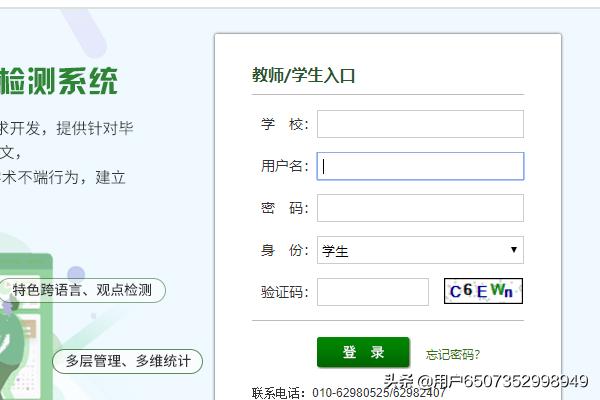Refresh the captcha image C6EWn
Image resolution: width=600 pixels, height=400 pixels.
click(x=483, y=291)
